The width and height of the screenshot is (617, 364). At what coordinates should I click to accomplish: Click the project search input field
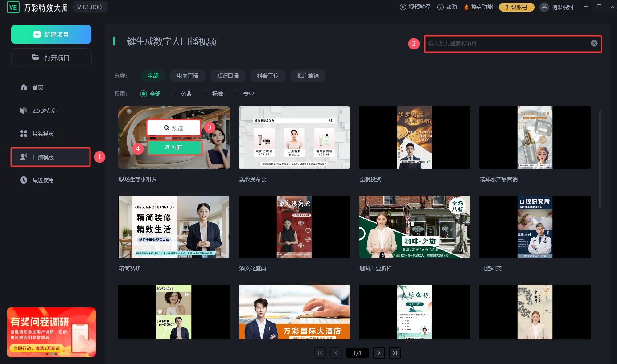pyautogui.click(x=507, y=43)
